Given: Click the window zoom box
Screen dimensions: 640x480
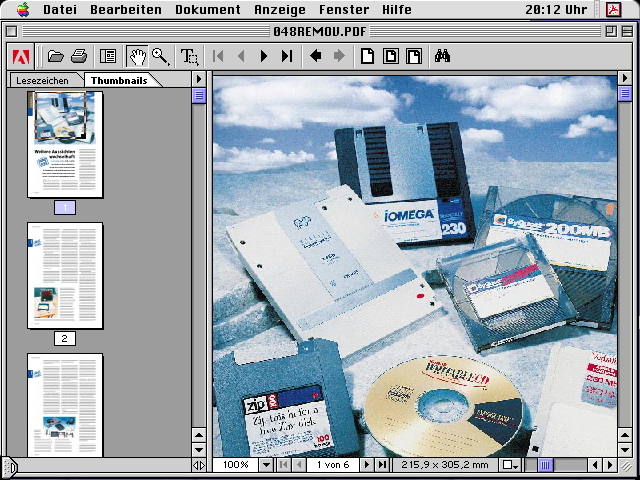Looking at the screenshot, I should [x=611, y=31].
